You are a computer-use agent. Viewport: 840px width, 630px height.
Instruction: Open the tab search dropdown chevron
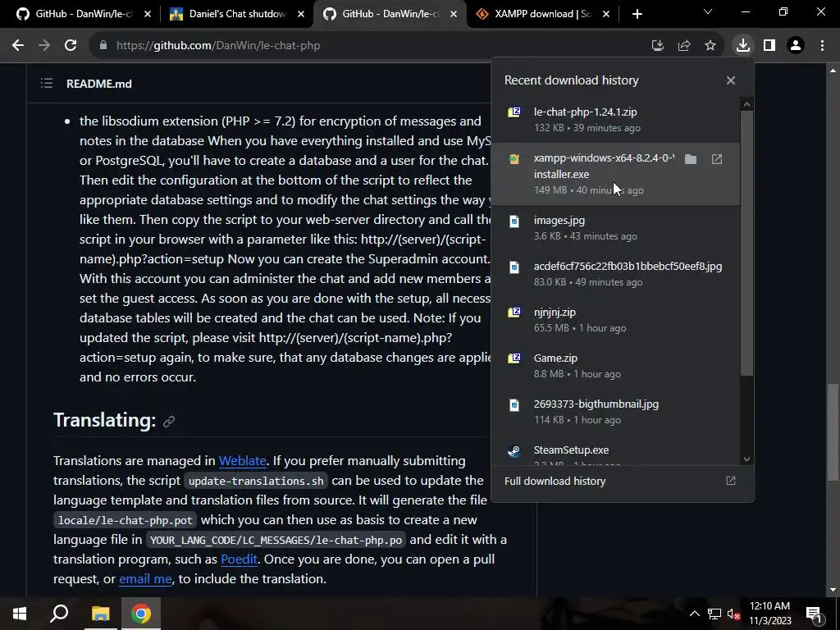[x=708, y=11]
